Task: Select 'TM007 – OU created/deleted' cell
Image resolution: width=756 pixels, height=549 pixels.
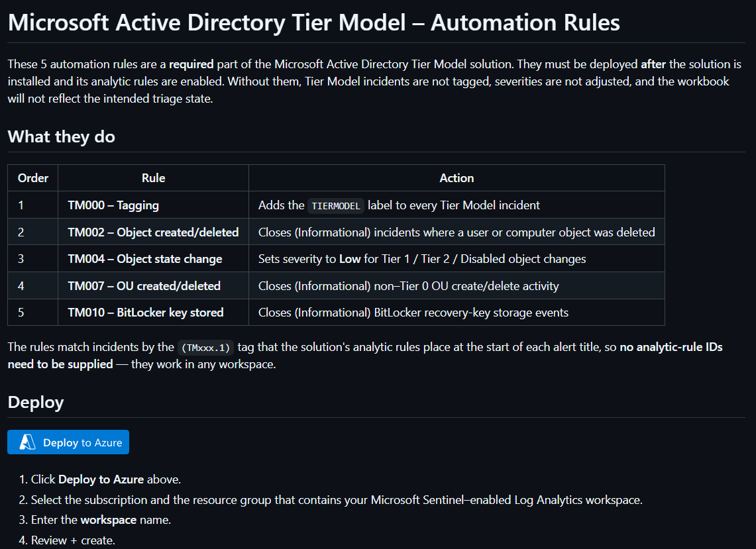Action: tap(153, 286)
